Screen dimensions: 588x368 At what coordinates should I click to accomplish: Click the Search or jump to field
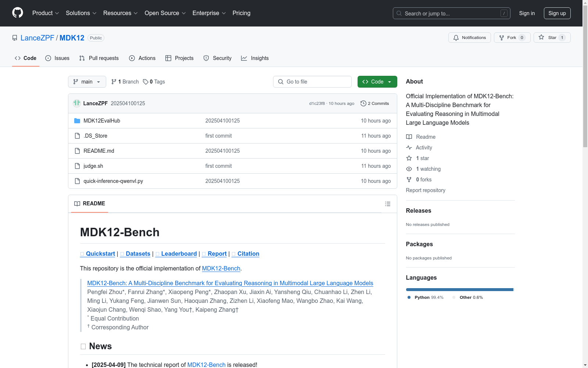click(x=452, y=13)
